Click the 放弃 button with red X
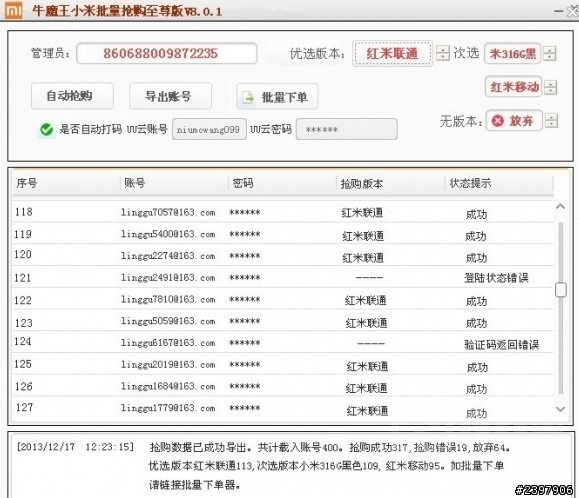The width and height of the screenshot is (579, 498). point(514,120)
